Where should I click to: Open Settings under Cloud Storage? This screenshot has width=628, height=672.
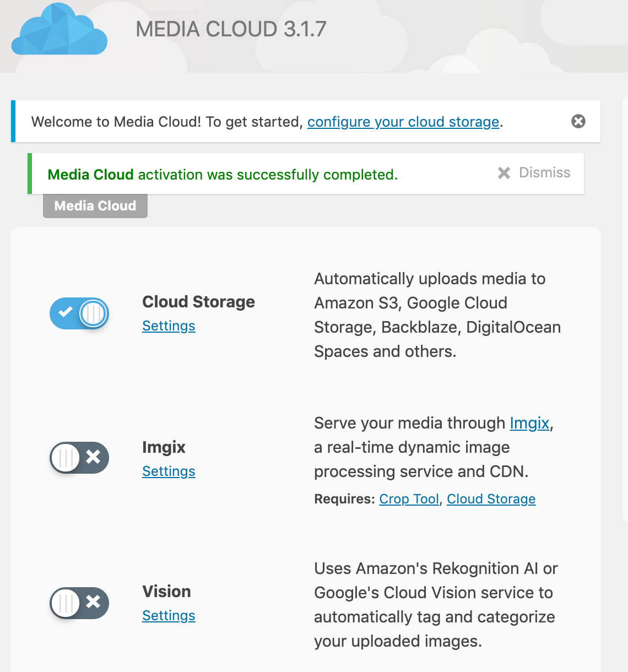click(x=169, y=326)
